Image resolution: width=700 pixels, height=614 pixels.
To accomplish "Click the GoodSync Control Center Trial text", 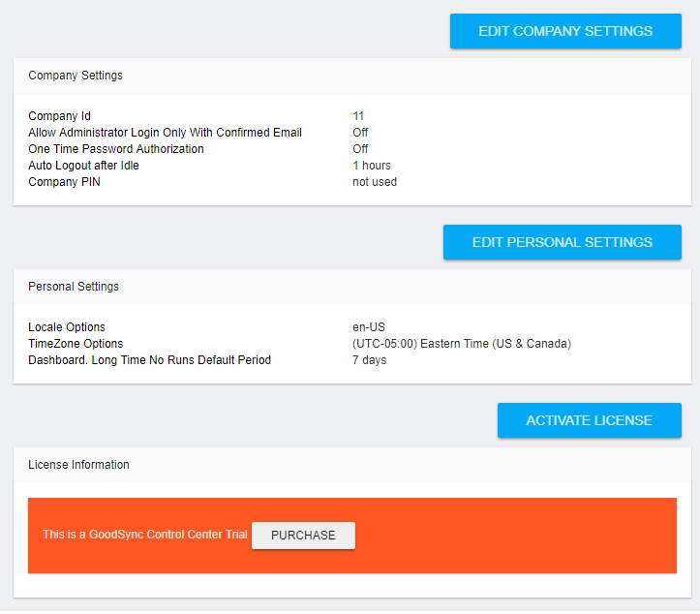I will [145, 535].
